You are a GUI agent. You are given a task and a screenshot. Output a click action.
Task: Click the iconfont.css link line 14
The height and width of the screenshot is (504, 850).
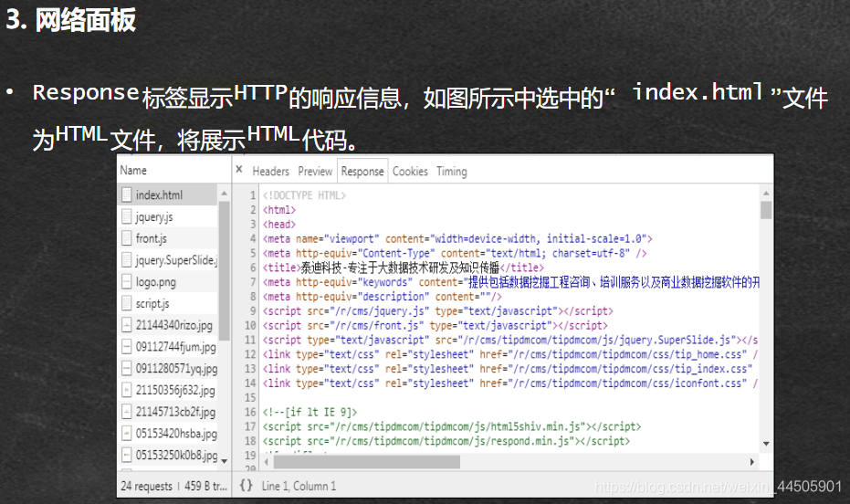510,383
